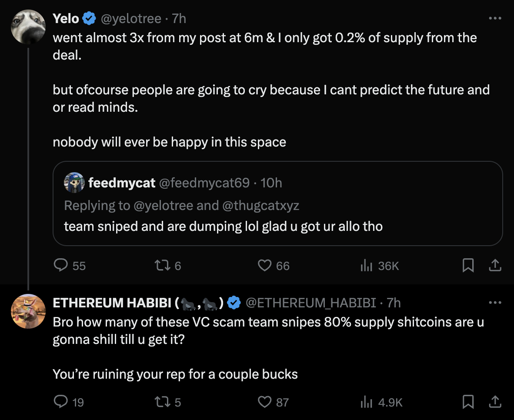Like Yelo's post with 66 likes

[x=265, y=265]
